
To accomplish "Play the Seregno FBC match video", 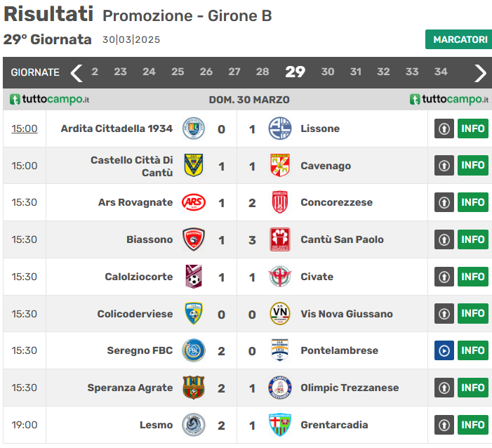I will [x=444, y=350].
